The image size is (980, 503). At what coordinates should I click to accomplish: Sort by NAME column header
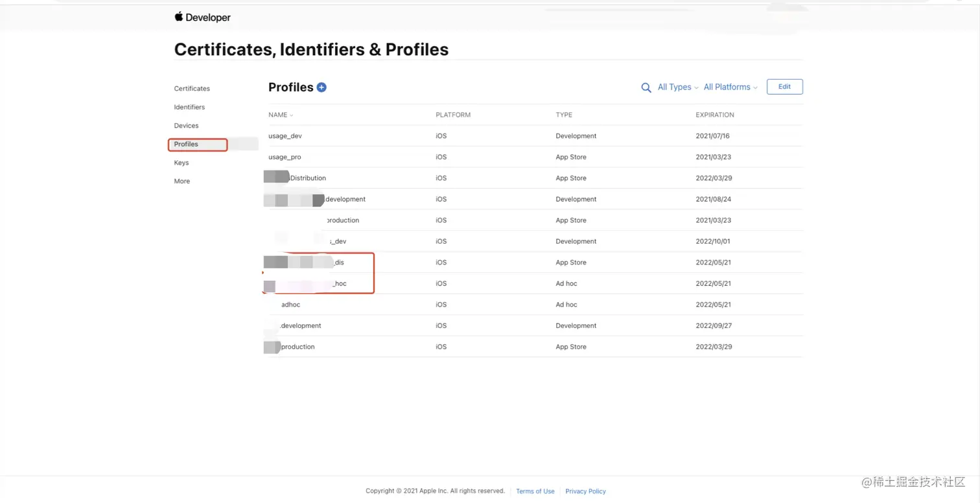[x=281, y=115]
